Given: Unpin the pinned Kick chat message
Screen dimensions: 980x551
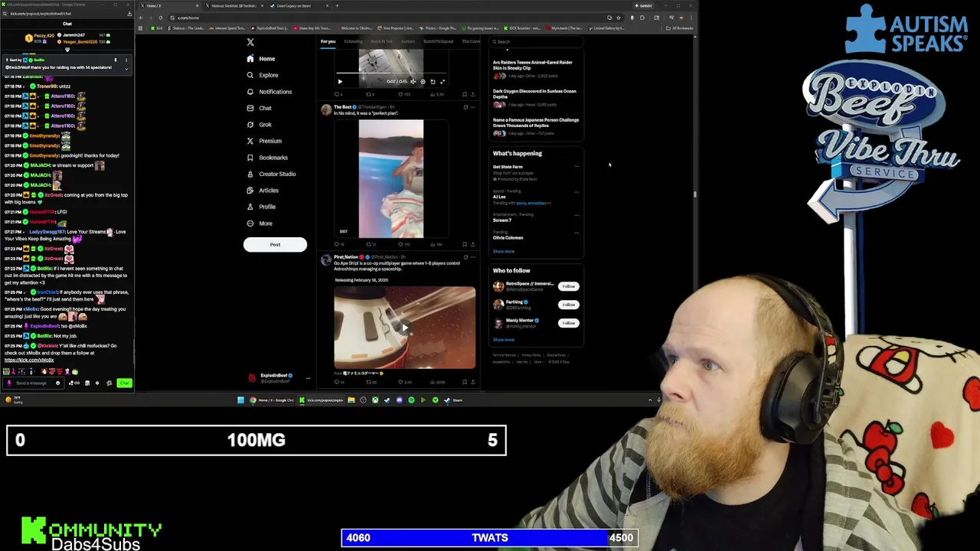Looking at the screenshot, I should pyautogui.click(x=116, y=60).
